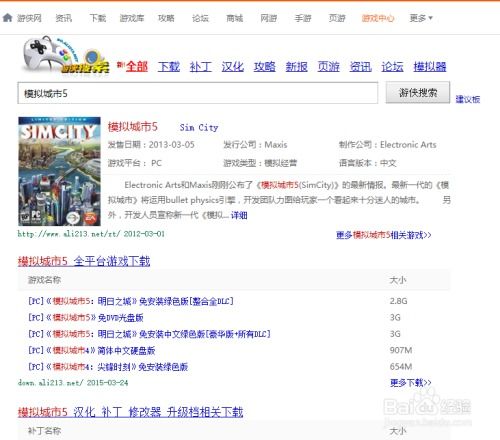Open the orange 游戏中心 navigation item
500x440 pixels.
click(378, 18)
